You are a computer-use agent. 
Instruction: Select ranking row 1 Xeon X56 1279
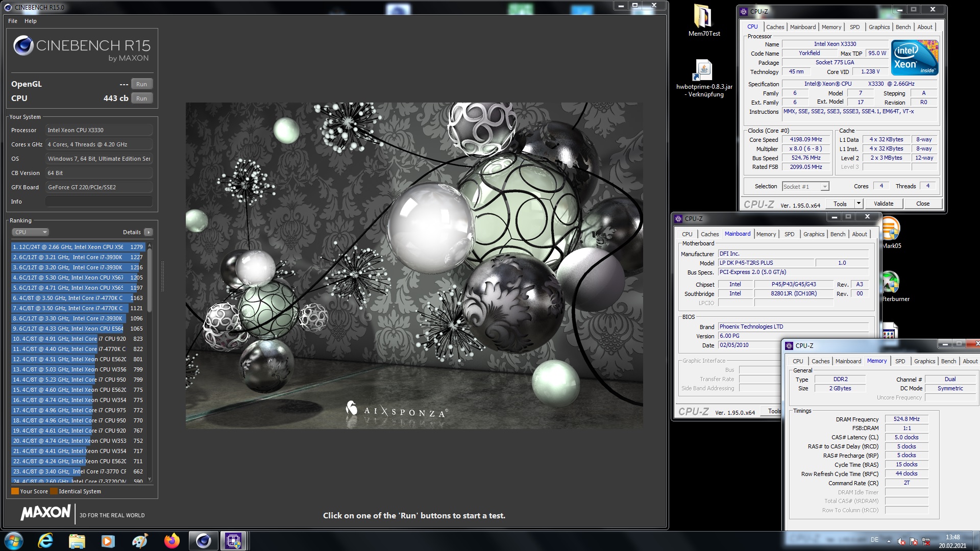[x=78, y=247]
